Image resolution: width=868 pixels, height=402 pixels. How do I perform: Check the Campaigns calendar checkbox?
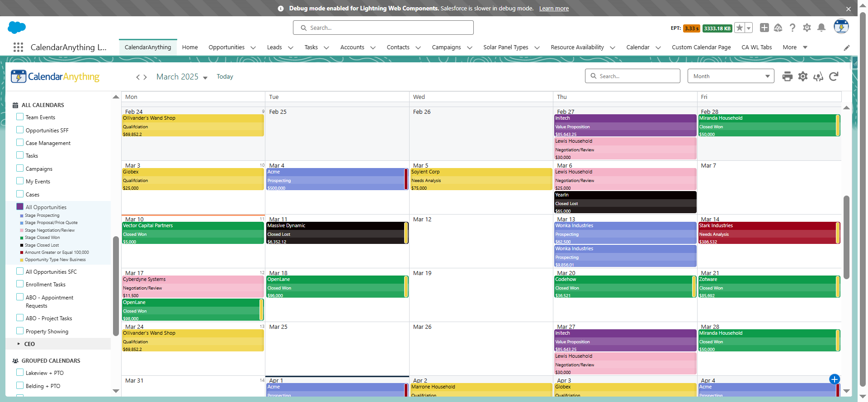(20, 168)
